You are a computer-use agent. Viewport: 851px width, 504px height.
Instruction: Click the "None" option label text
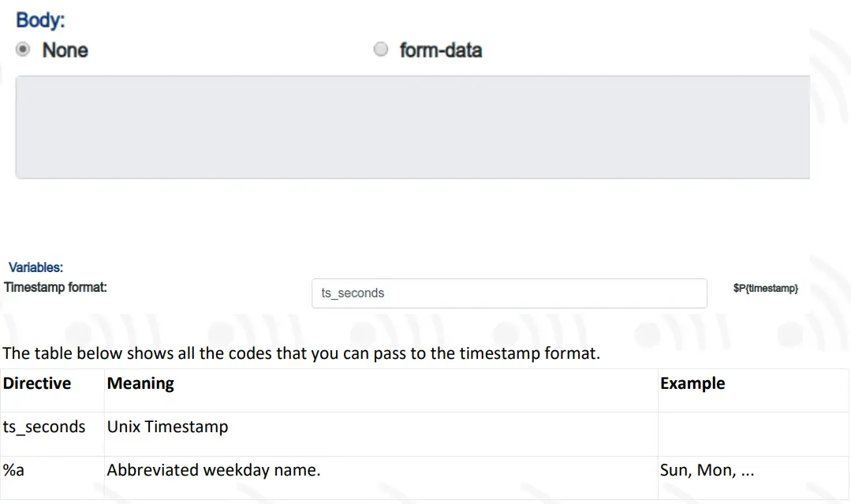(65, 50)
